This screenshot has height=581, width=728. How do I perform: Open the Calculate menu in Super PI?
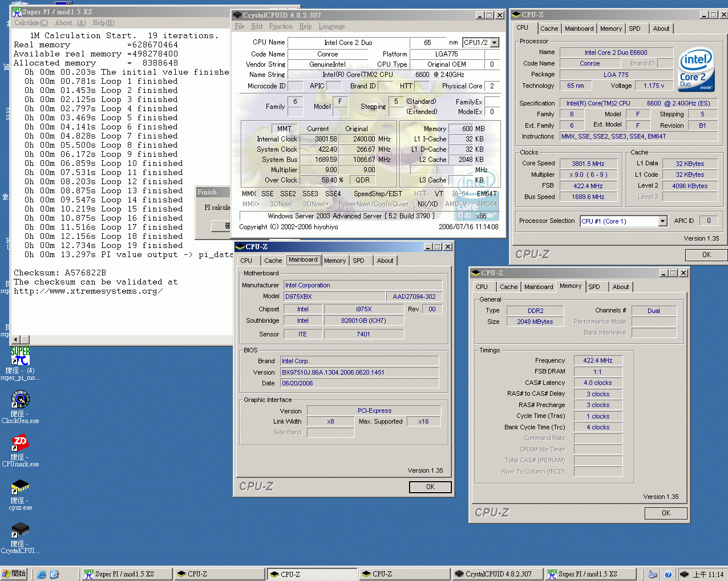click(x=31, y=23)
